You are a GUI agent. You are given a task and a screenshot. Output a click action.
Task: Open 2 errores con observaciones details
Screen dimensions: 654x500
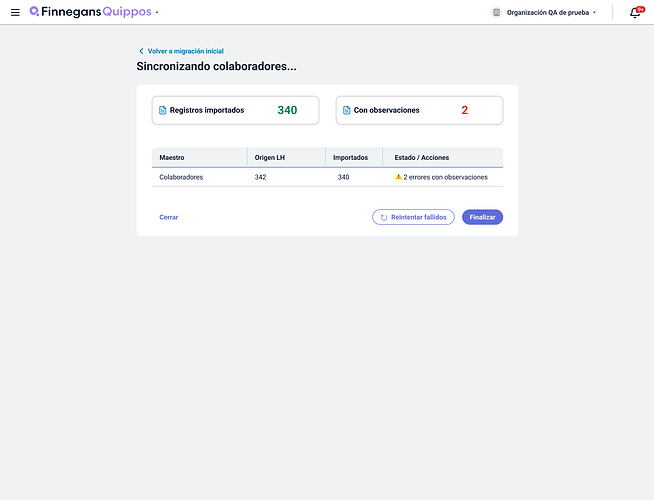445,177
